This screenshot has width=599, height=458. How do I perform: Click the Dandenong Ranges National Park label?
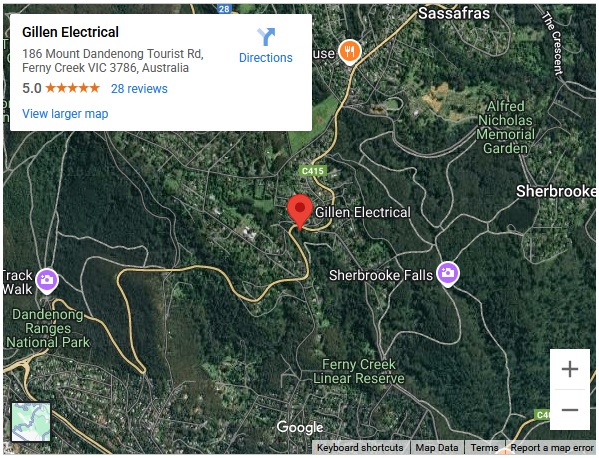tap(47, 328)
